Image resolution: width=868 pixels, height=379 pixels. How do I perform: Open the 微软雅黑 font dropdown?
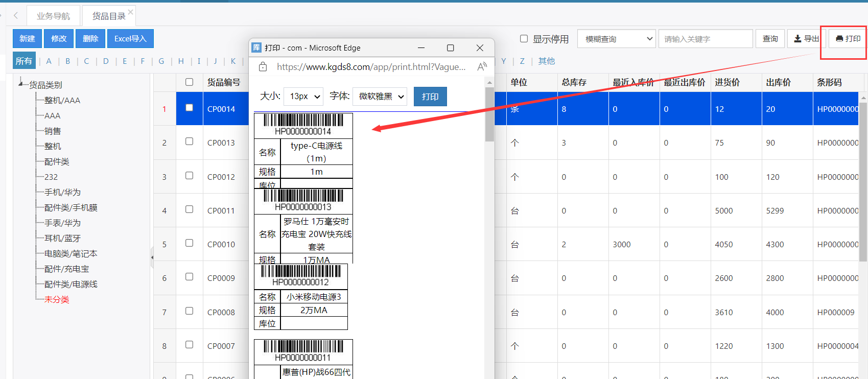coord(380,97)
